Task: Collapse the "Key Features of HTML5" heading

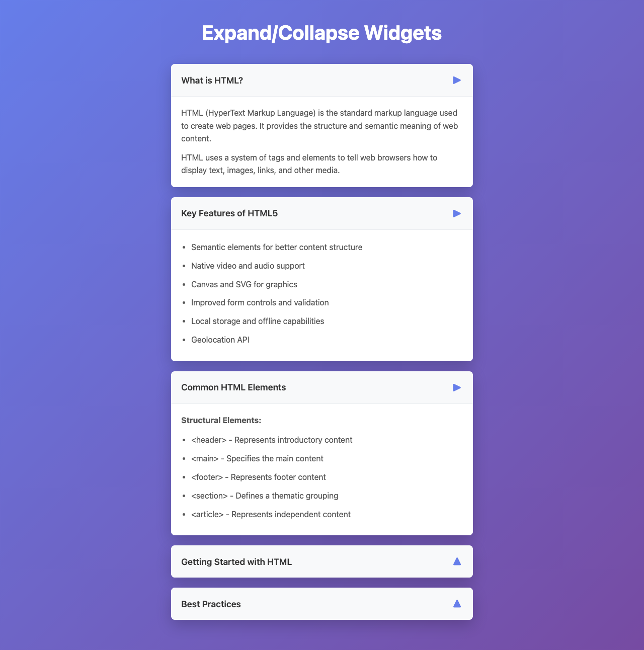Action: coord(229,213)
